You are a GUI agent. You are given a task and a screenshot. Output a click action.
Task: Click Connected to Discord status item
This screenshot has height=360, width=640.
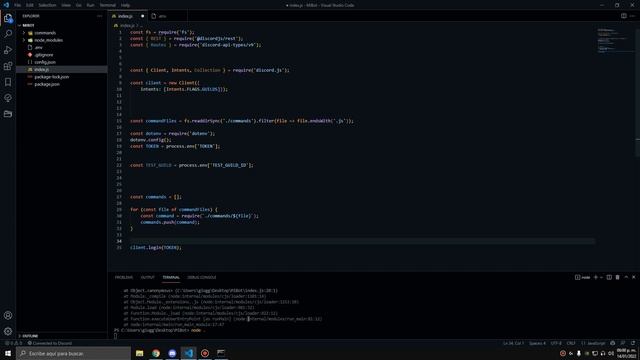point(50,343)
